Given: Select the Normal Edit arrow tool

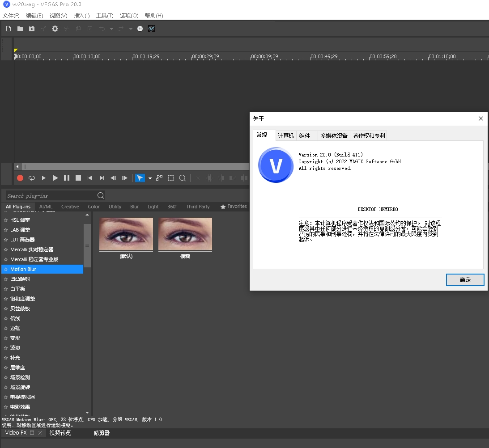Looking at the screenshot, I should [140, 178].
